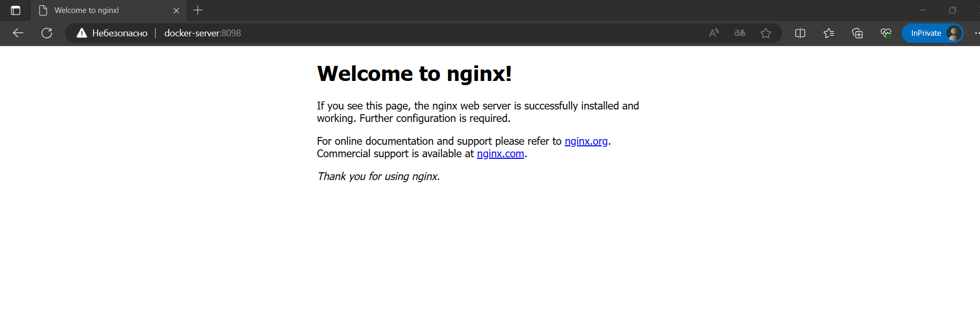The height and width of the screenshot is (316, 980).
Task: Follow the nginx.org link
Action: pyautogui.click(x=586, y=141)
